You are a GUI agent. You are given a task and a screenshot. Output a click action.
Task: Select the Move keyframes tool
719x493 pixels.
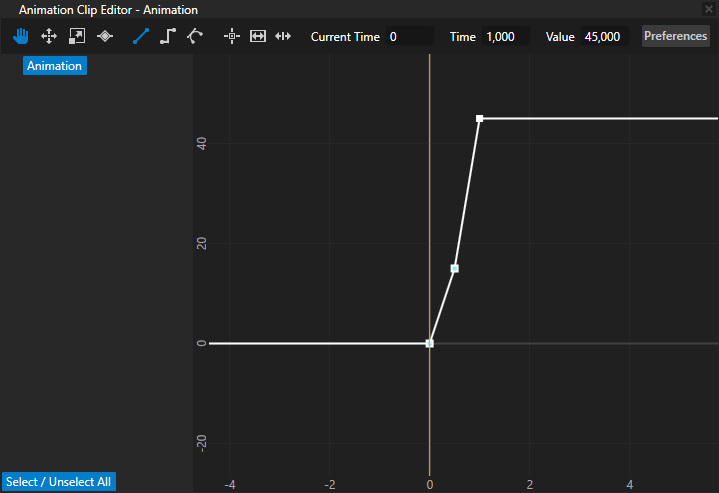[x=48, y=36]
